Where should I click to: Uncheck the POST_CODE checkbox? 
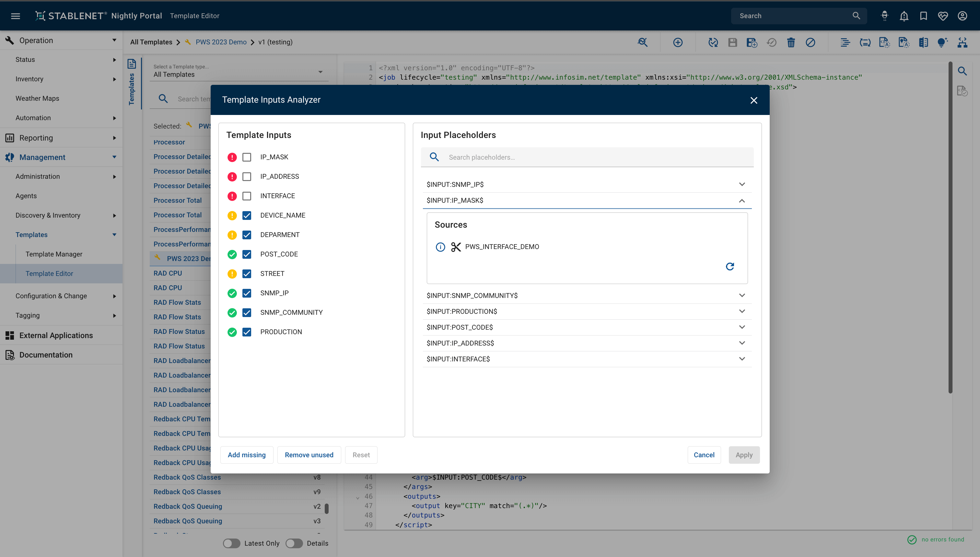point(247,255)
